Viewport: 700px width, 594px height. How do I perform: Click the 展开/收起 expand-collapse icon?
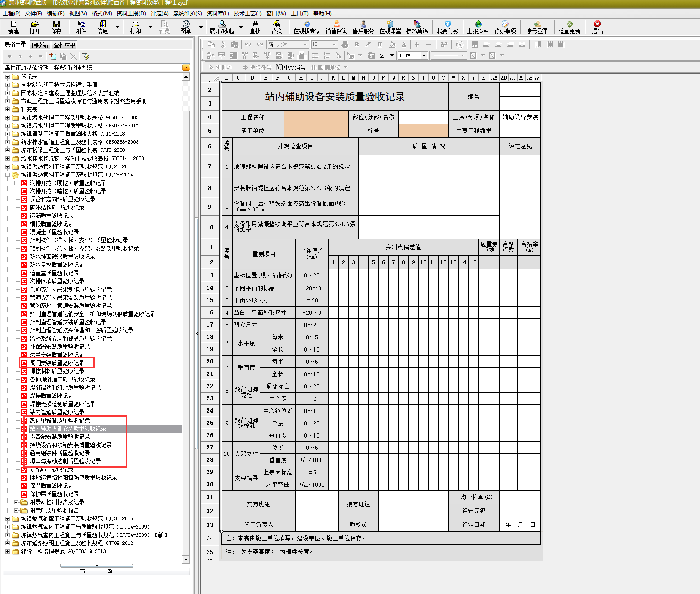click(222, 27)
